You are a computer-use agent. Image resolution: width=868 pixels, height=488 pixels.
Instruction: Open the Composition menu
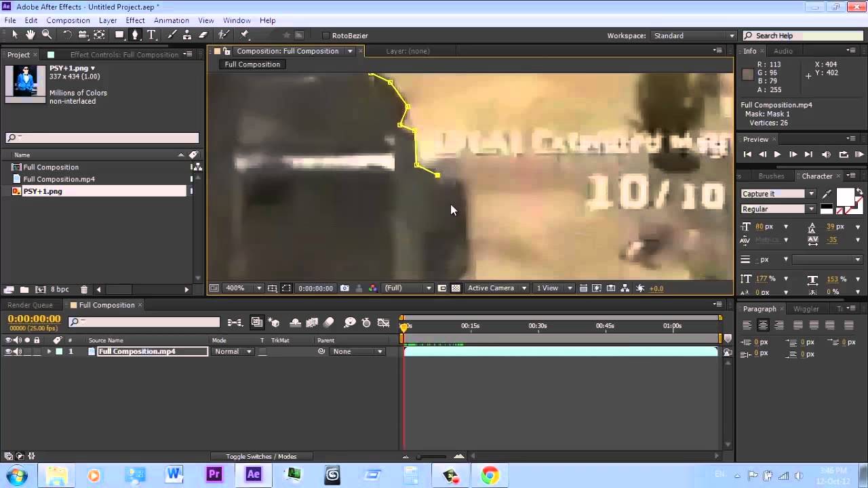[68, 20]
